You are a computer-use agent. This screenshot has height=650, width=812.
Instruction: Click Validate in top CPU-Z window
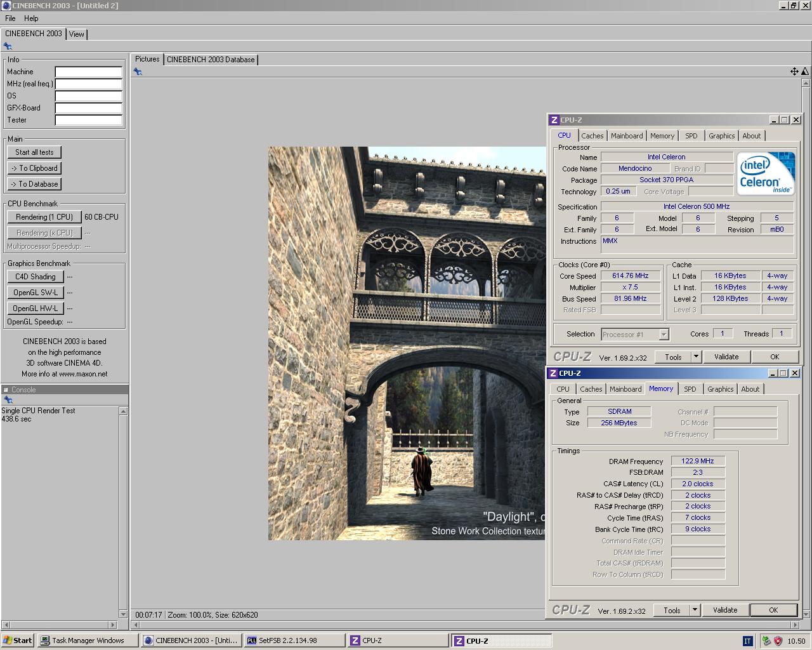coord(726,357)
